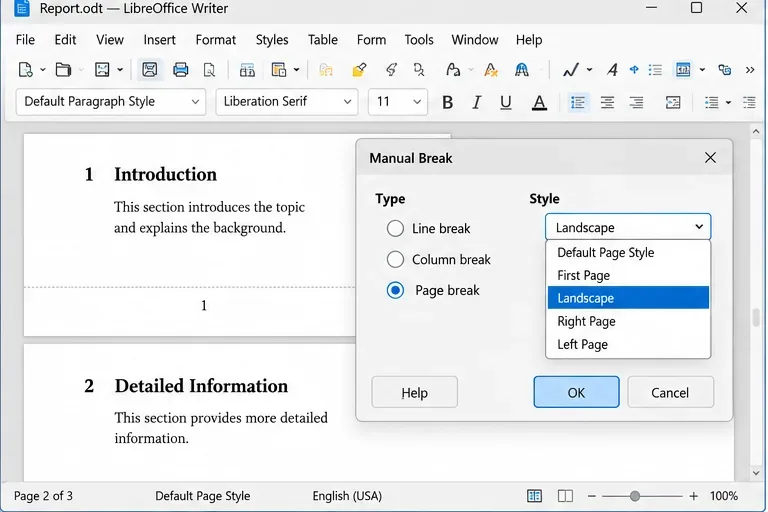Image resolution: width=768 pixels, height=512 pixels.
Task: Open the Styles menu
Action: 272,40
